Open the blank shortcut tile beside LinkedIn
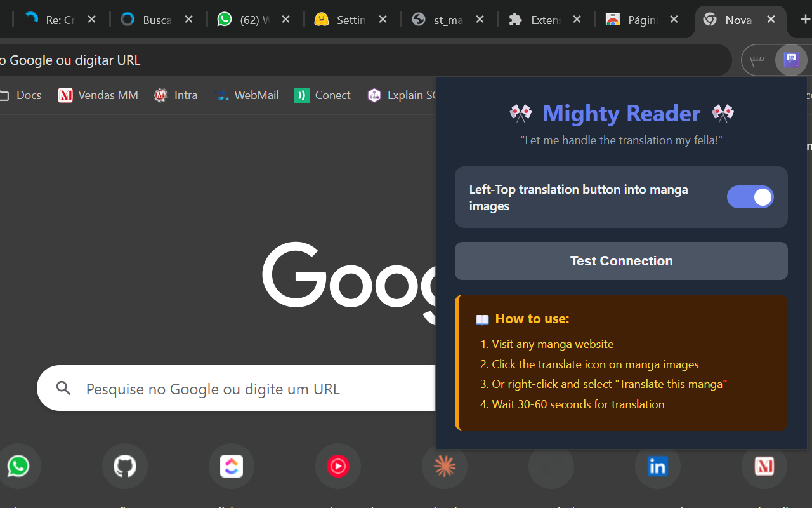Image resolution: width=812 pixels, height=508 pixels. 551,466
